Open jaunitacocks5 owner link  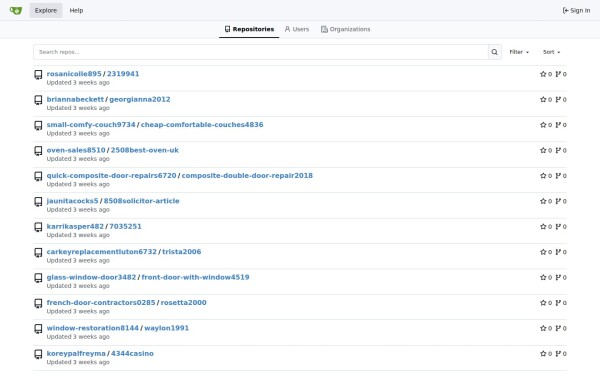(72, 201)
